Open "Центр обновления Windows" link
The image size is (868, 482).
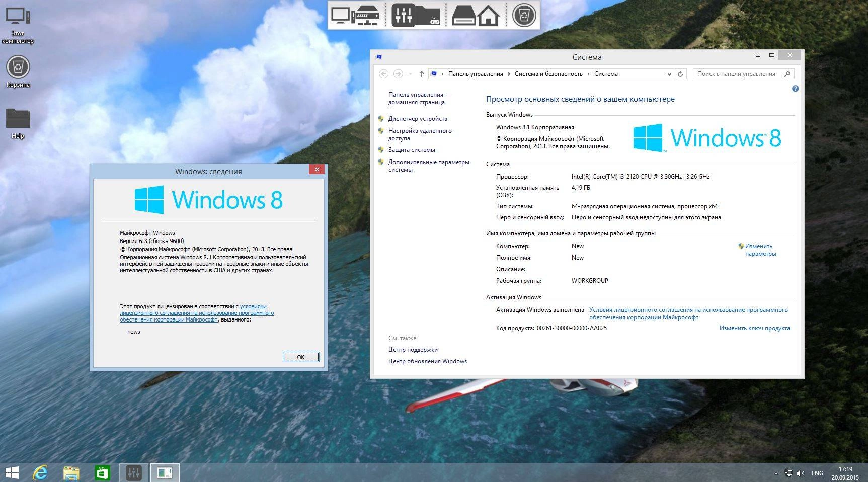pyautogui.click(x=428, y=361)
